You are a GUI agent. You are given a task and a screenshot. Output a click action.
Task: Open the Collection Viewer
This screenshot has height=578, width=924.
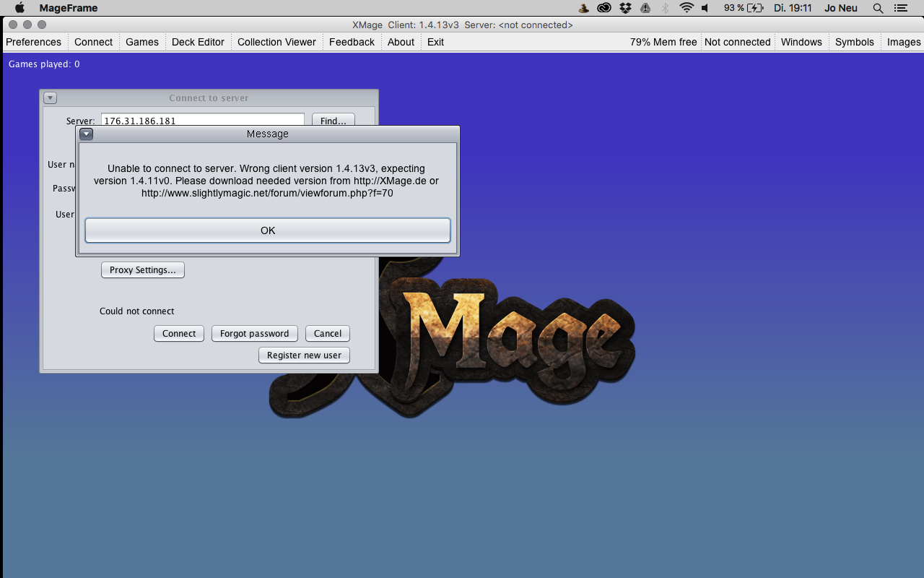276,42
